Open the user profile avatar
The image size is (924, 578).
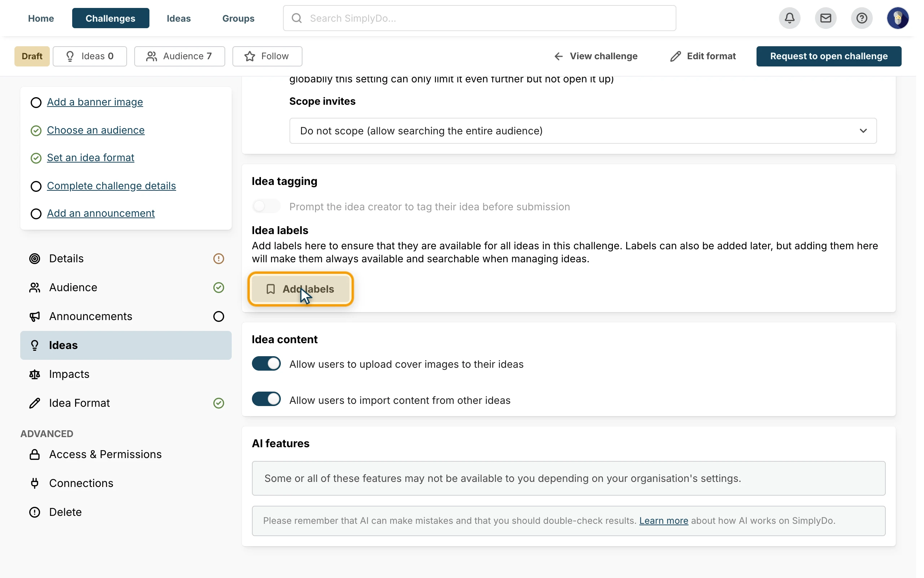tap(897, 18)
